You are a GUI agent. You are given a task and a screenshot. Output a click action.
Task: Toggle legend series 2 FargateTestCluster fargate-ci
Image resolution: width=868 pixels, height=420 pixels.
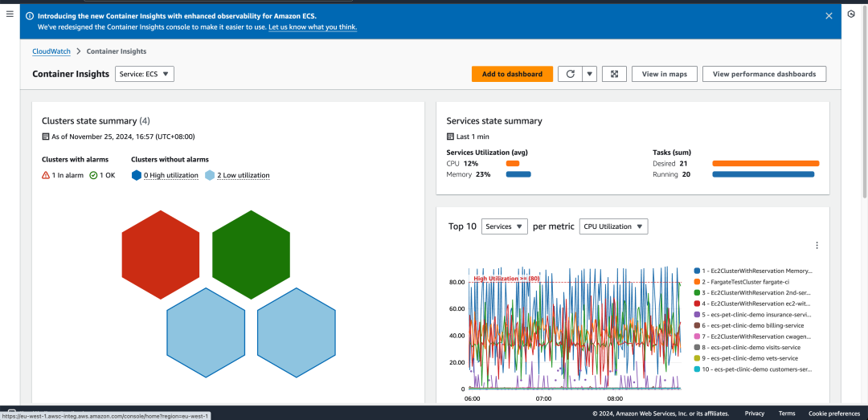click(x=740, y=282)
